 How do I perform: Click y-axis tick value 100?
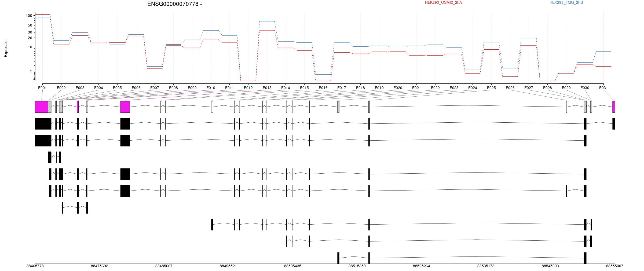pyautogui.click(x=29, y=16)
